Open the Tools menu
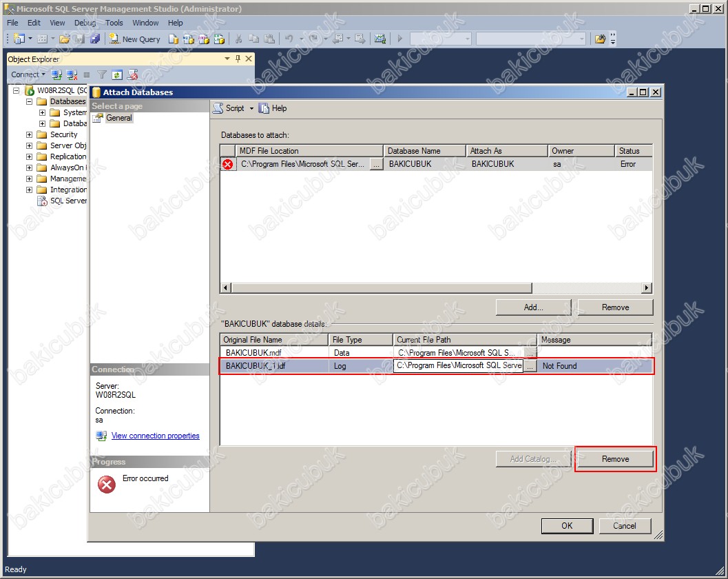The image size is (728, 579). point(114,23)
